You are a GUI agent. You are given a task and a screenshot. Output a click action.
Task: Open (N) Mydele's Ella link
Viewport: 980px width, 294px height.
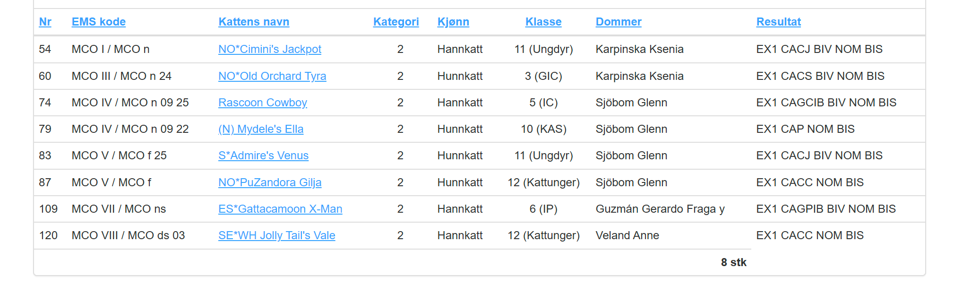pyautogui.click(x=261, y=129)
